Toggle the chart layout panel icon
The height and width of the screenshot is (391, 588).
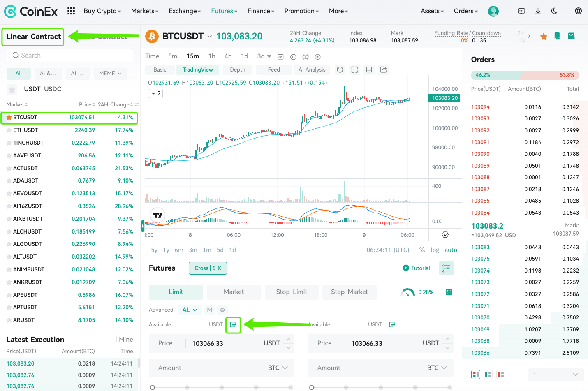(x=369, y=70)
